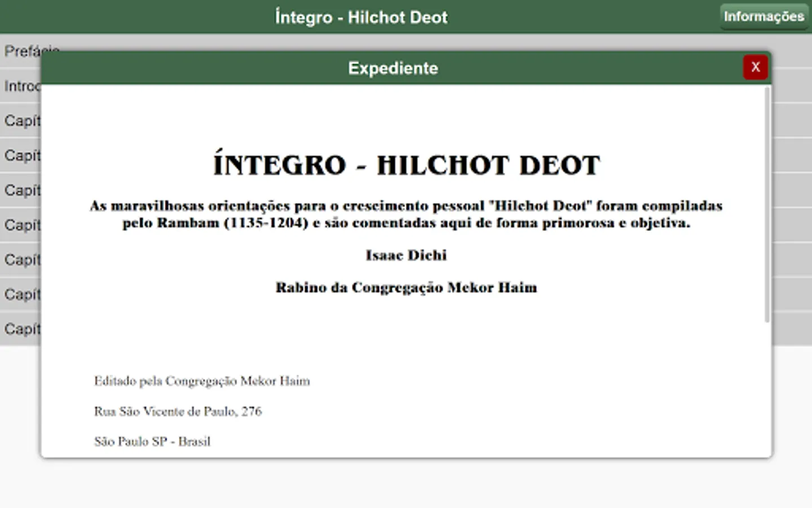Click the Expediente dialog vertical scrollbar
The width and height of the screenshot is (812, 508).
[767, 205]
